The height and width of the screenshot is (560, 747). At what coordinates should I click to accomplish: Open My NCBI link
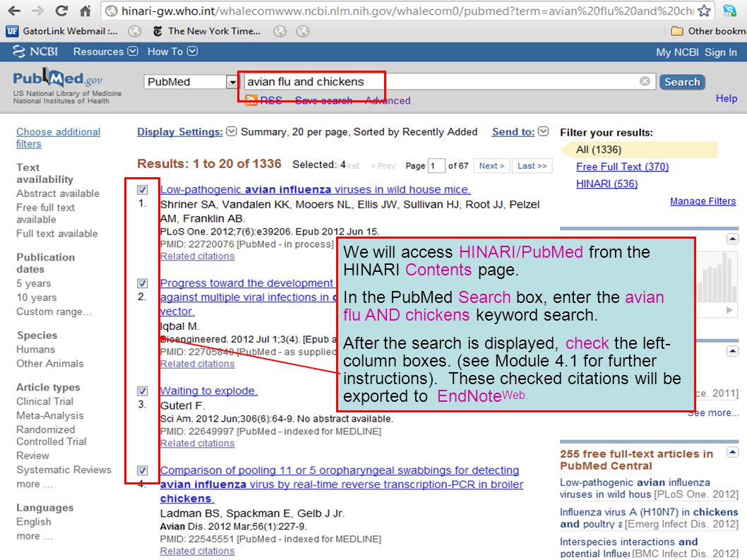point(677,52)
